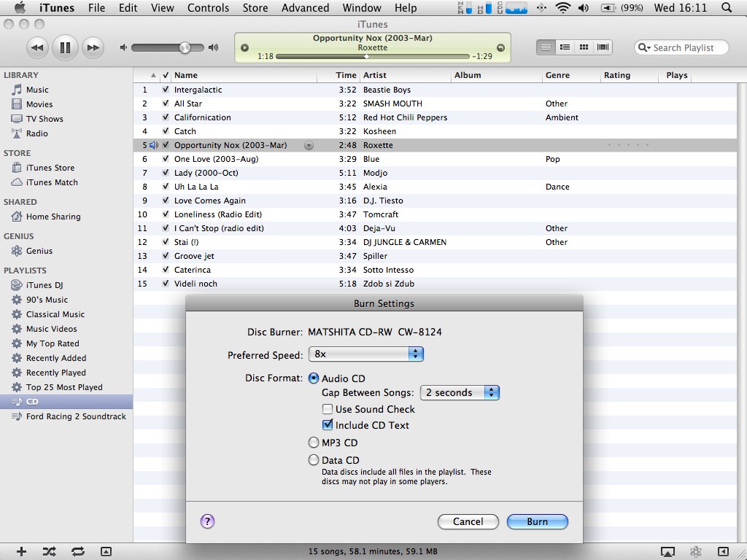Open the File menu
The width and height of the screenshot is (747, 560).
[x=96, y=8]
